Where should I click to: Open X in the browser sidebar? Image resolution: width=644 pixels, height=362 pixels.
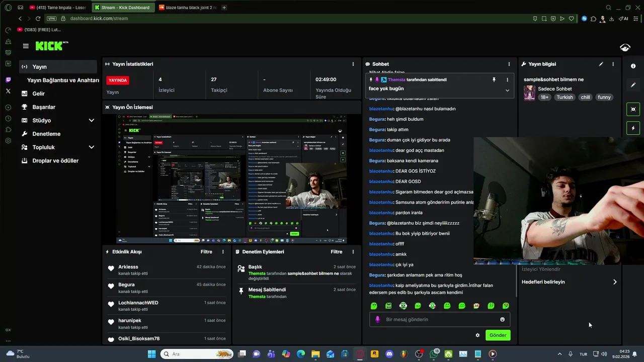[x=8, y=91]
